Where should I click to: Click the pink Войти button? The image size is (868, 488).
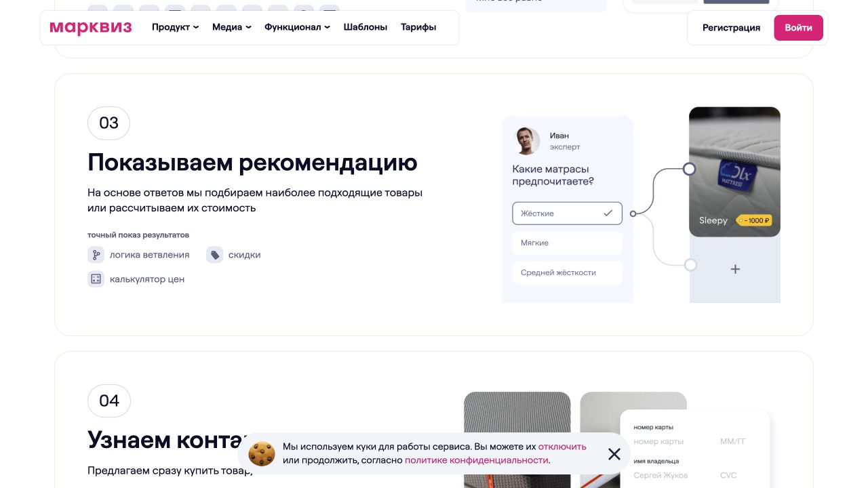799,28
